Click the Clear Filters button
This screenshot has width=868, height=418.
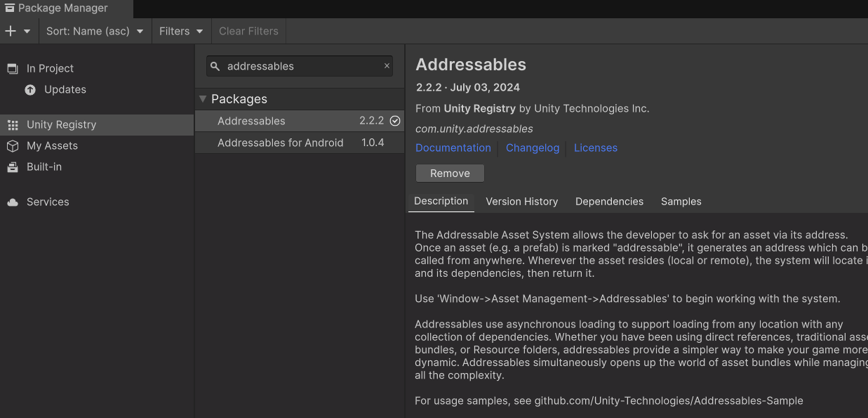(x=248, y=31)
